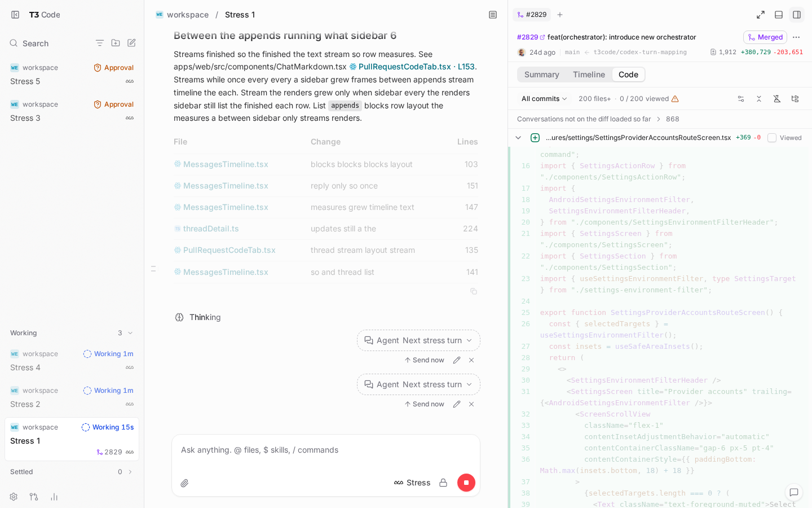Attach a file with the paperclip icon
The width and height of the screenshot is (812, 508).
point(184,483)
